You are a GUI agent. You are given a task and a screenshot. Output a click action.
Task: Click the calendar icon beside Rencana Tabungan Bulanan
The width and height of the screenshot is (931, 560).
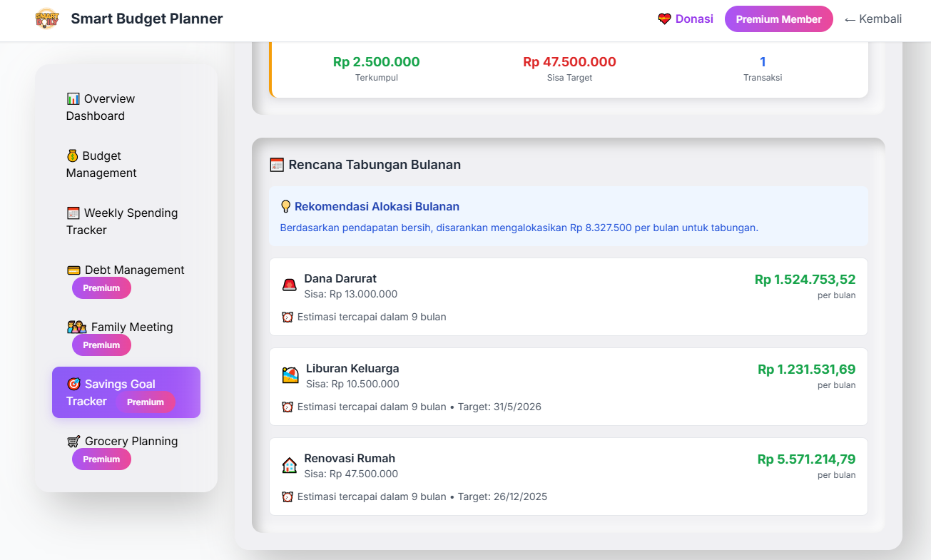277,165
